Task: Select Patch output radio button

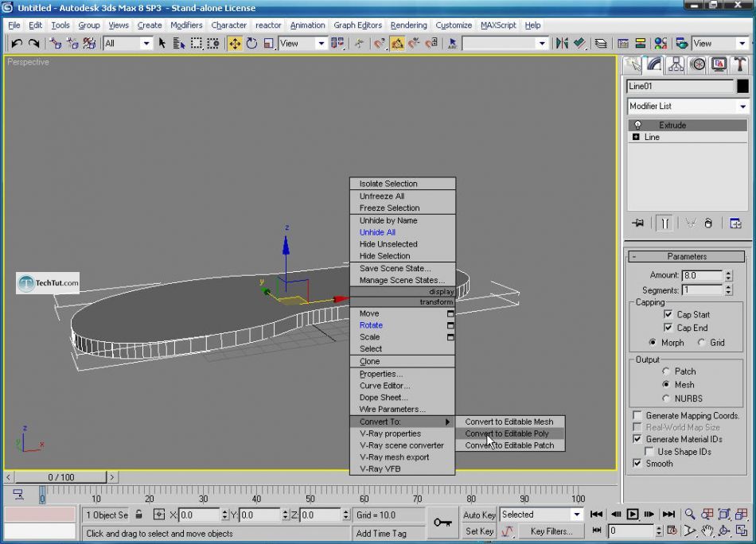Action: pyautogui.click(x=666, y=371)
